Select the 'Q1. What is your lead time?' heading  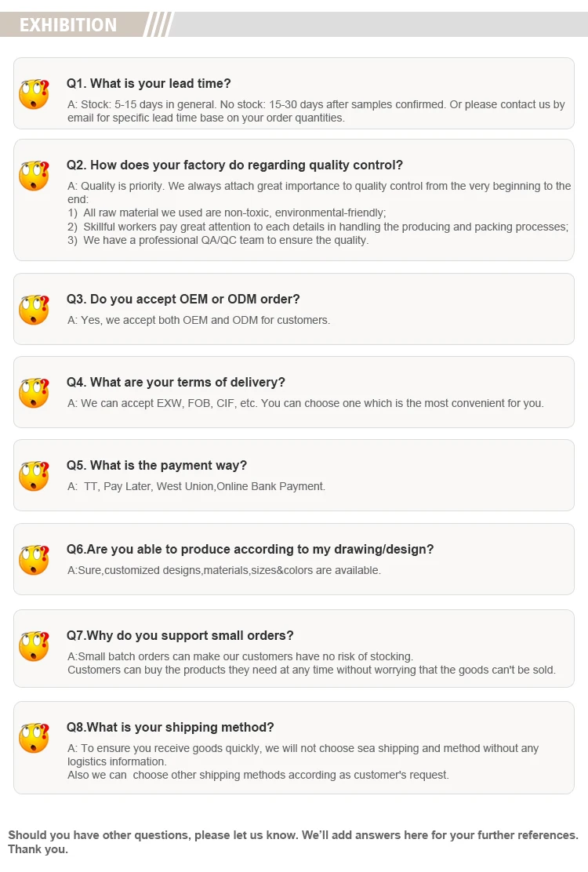point(148,83)
